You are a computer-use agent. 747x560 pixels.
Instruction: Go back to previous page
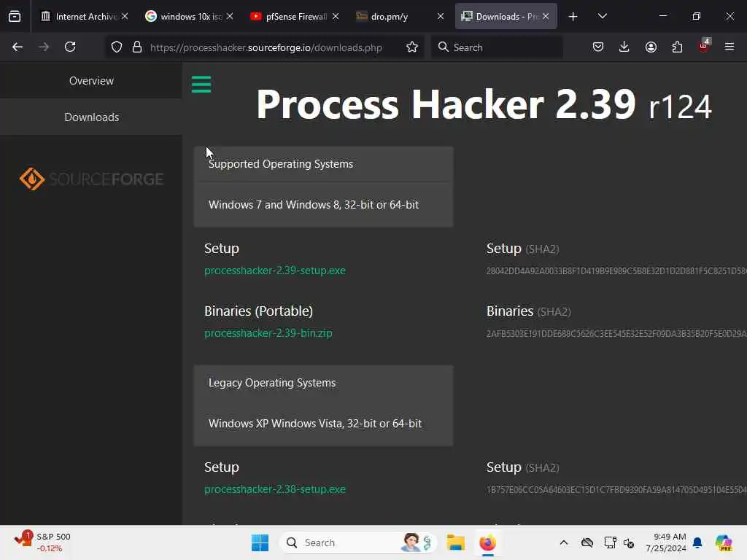[18, 47]
